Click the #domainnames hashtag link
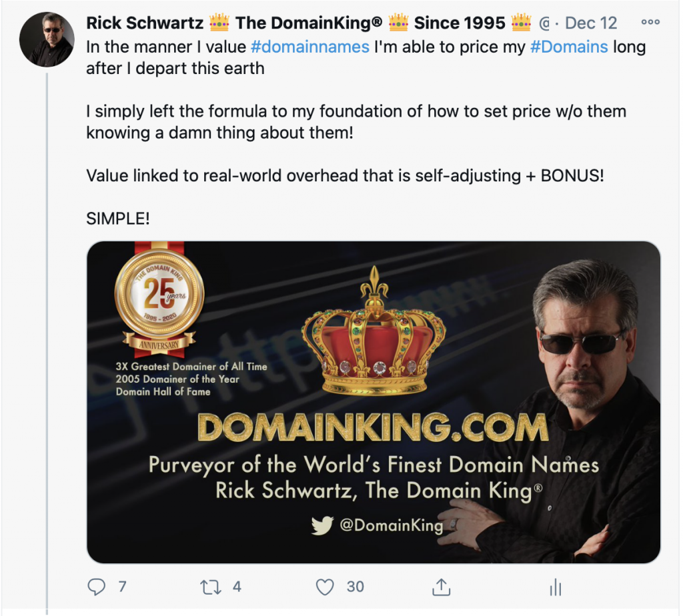This screenshot has height=616, width=683. tap(309, 47)
